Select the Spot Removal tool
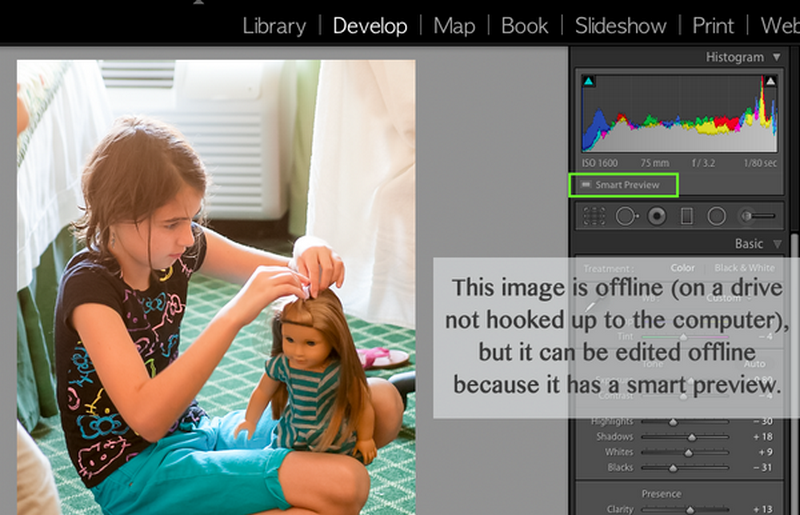Image resolution: width=800 pixels, height=515 pixels. click(x=627, y=216)
